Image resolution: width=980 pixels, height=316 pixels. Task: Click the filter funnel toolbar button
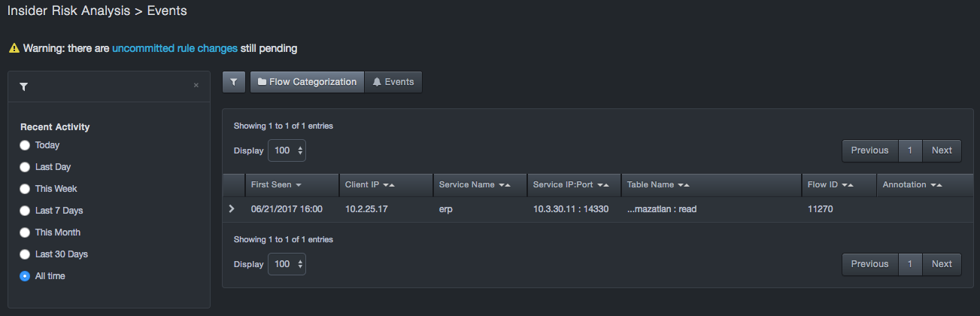(234, 82)
